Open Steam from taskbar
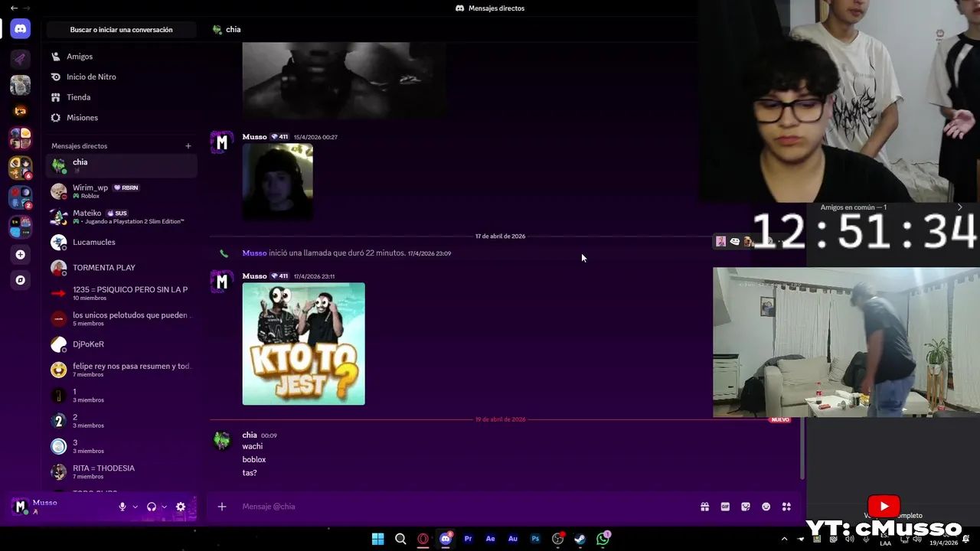 point(580,539)
